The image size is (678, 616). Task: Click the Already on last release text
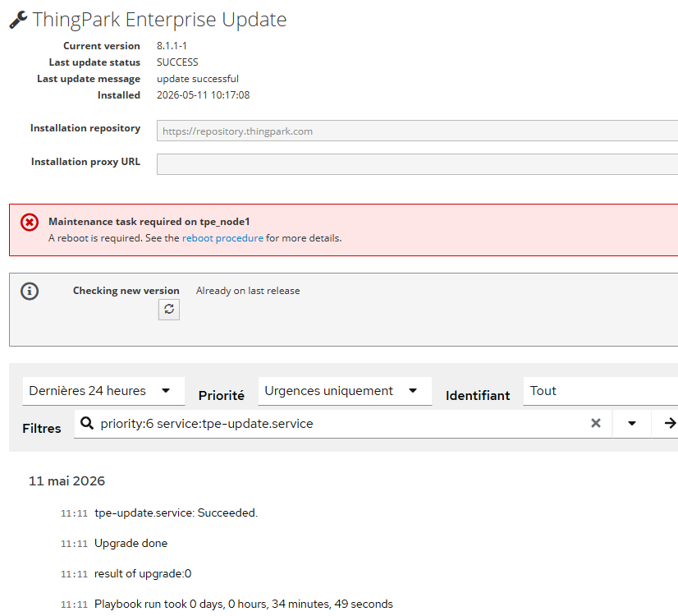[248, 291]
